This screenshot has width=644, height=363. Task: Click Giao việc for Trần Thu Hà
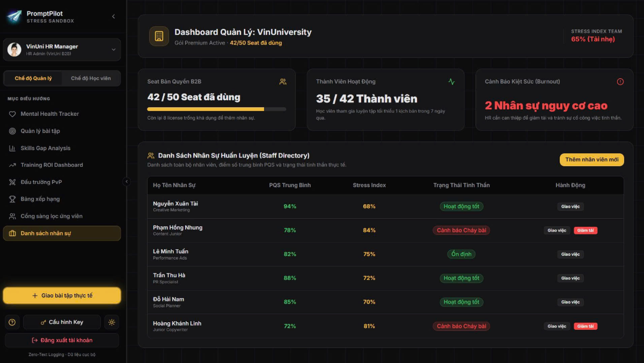[570, 278]
